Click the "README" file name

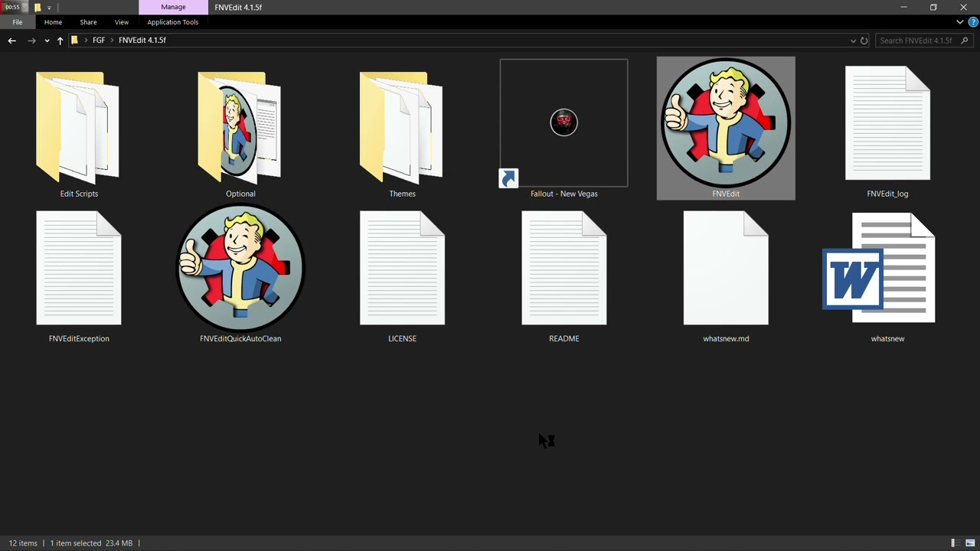[x=564, y=338]
